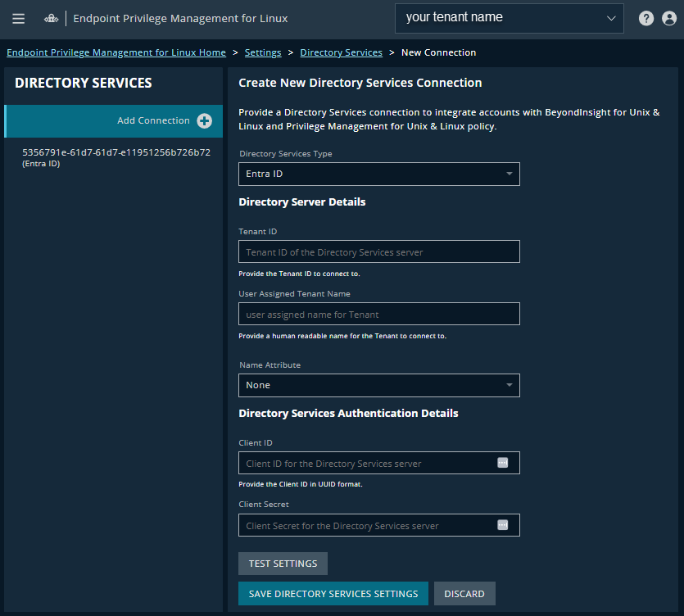The width and height of the screenshot is (684, 616).
Task: Focus the User Assigned Tenant Name field
Action: click(379, 314)
